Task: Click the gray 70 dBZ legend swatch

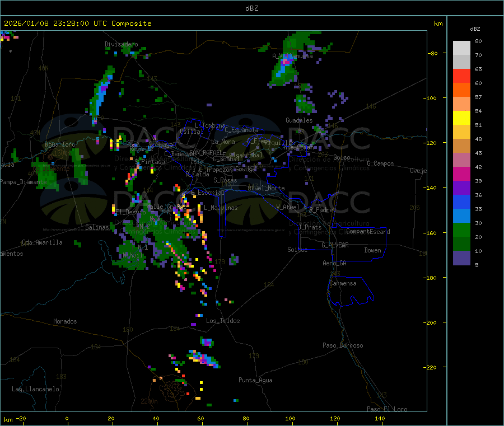Action: point(461,62)
